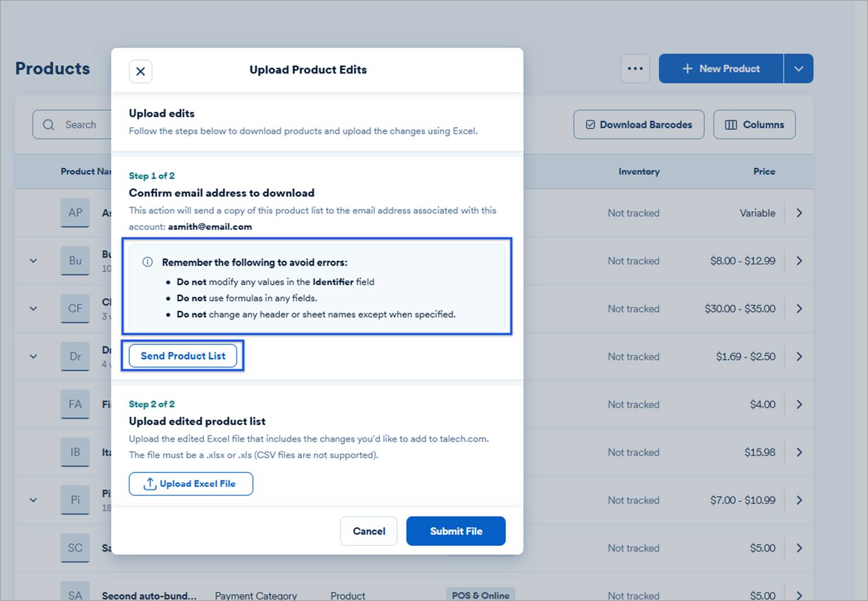This screenshot has height=601, width=868.
Task: Open the Columns selector
Action: pos(754,125)
